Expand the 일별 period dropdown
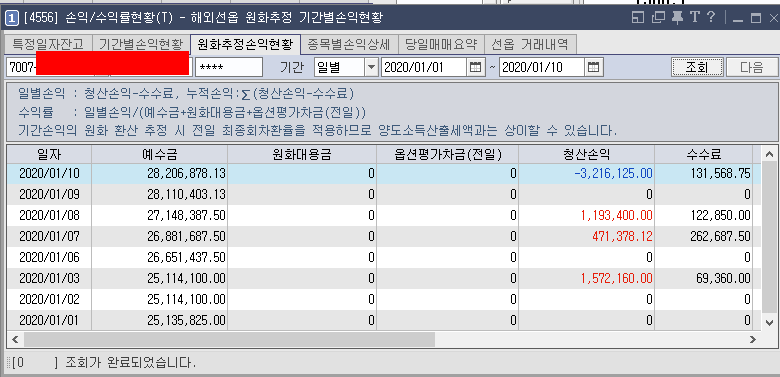 pos(371,67)
